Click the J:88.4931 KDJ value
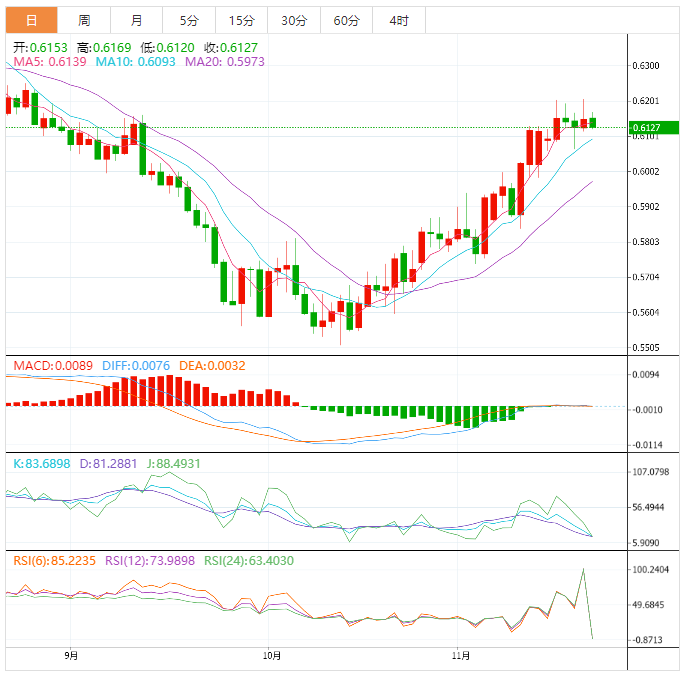This screenshot has width=684, height=685. [x=174, y=464]
